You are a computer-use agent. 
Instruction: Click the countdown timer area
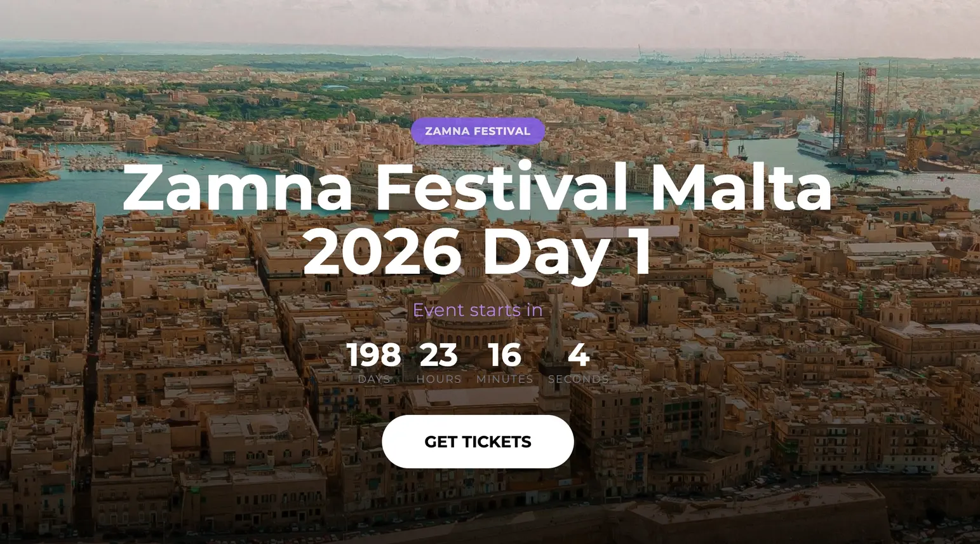tap(476, 362)
